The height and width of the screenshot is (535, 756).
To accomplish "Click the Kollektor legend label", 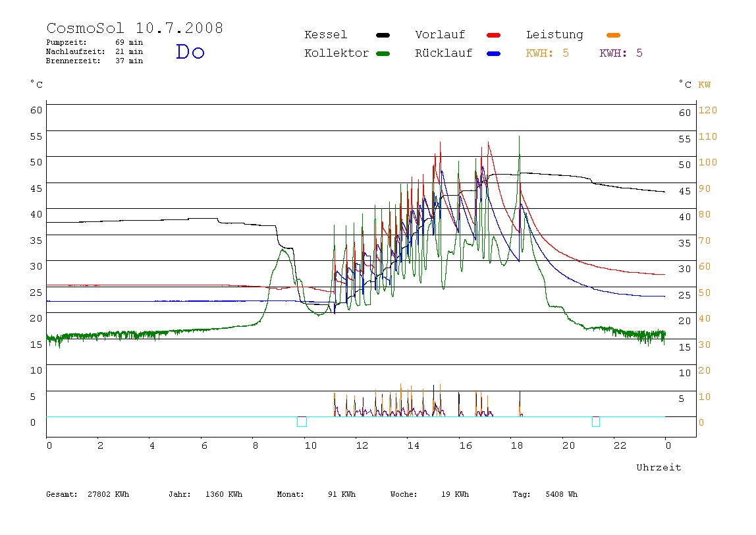I will [x=336, y=53].
